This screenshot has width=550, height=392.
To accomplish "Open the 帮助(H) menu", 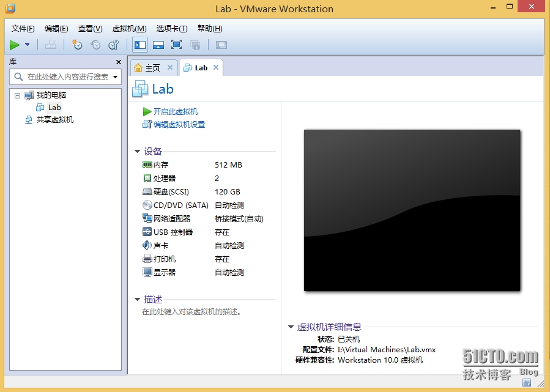I will [210, 28].
